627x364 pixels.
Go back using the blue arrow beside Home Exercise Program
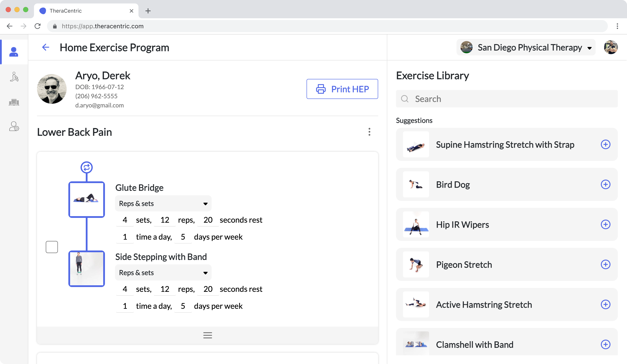(46, 47)
